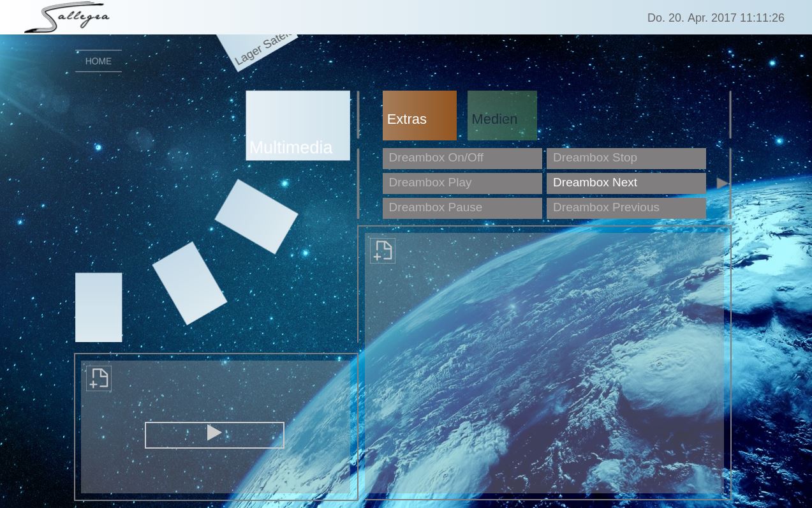
Task: Open the Sallegra logo in the header
Action: [x=67, y=18]
